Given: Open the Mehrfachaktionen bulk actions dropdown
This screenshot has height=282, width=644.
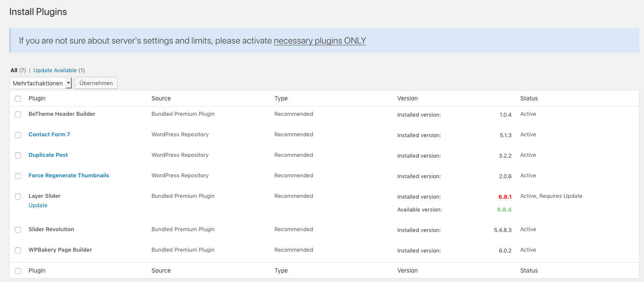Looking at the screenshot, I should tap(41, 83).
